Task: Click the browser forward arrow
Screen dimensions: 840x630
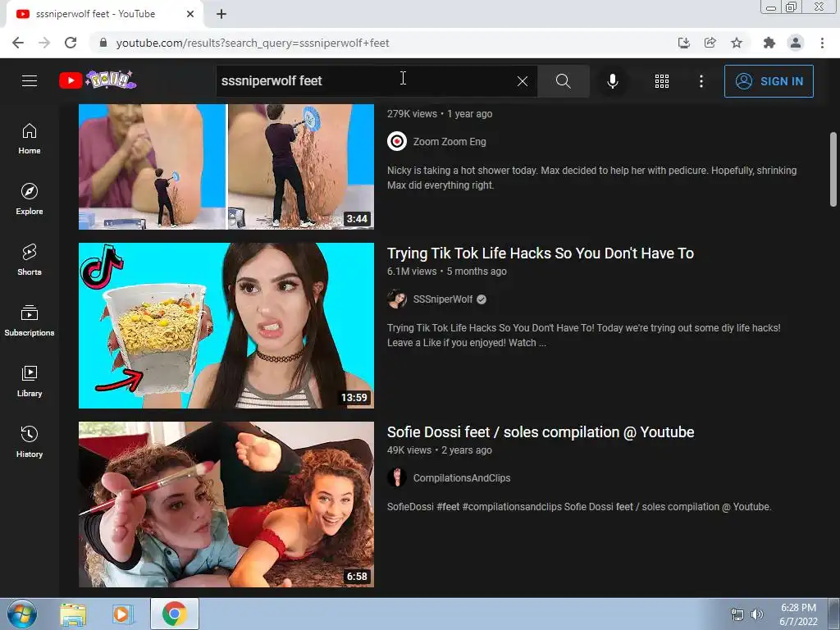Action: (x=44, y=43)
